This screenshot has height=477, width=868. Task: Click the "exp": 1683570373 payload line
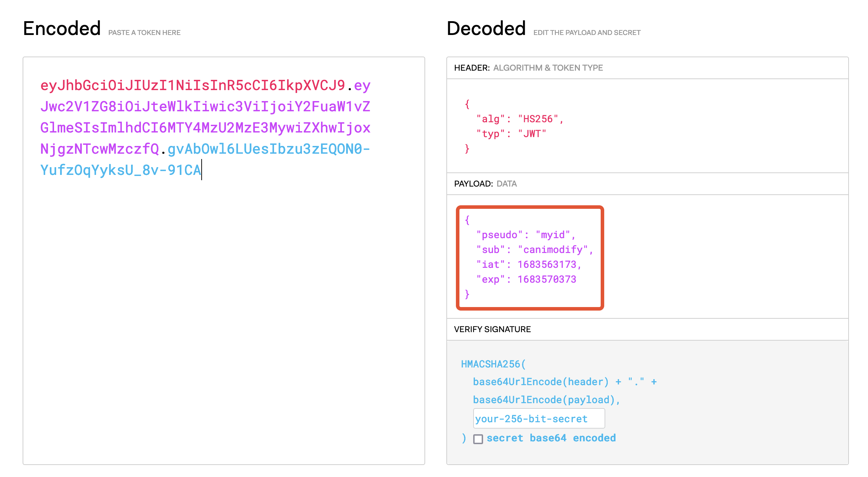(526, 279)
